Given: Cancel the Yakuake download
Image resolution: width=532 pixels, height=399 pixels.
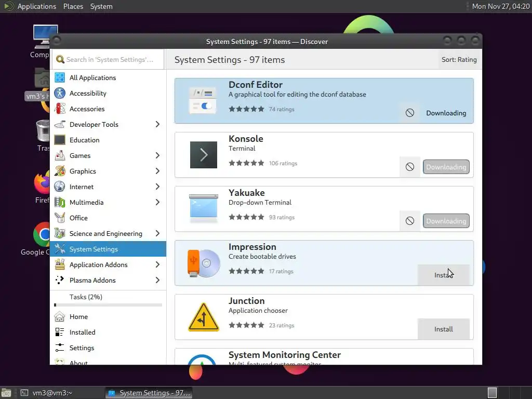Looking at the screenshot, I should [410, 221].
